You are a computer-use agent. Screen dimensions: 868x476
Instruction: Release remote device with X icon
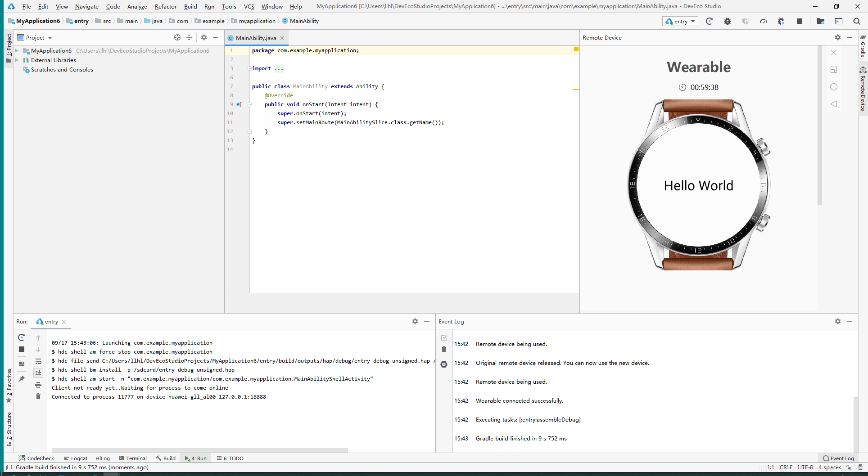[x=834, y=53]
